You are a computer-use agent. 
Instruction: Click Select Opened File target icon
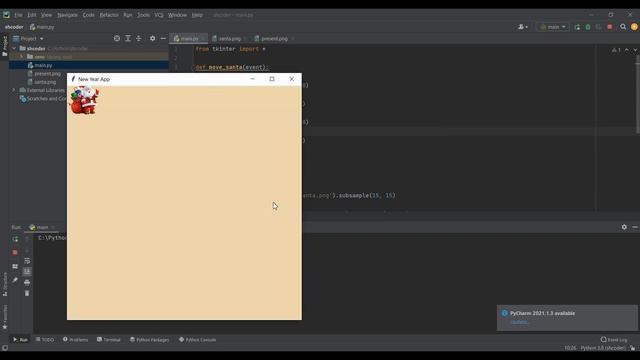click(x=117, y=38)
